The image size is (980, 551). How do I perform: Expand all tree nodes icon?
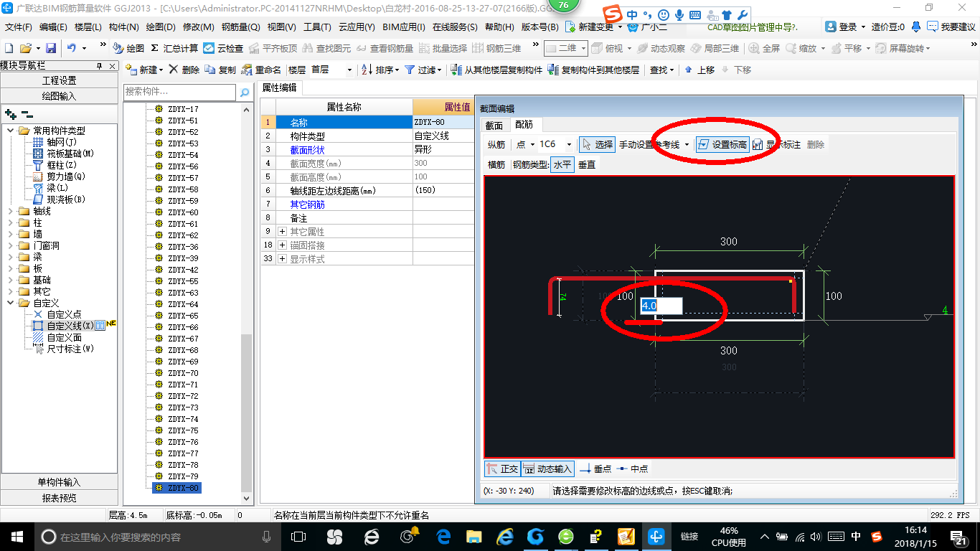click(x=10, y=113)
